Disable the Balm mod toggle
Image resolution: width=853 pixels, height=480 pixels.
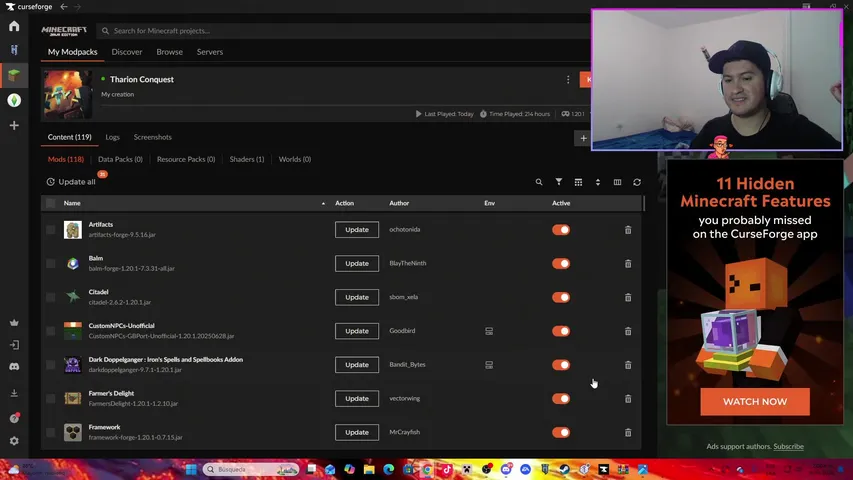[x=561, y=263]
